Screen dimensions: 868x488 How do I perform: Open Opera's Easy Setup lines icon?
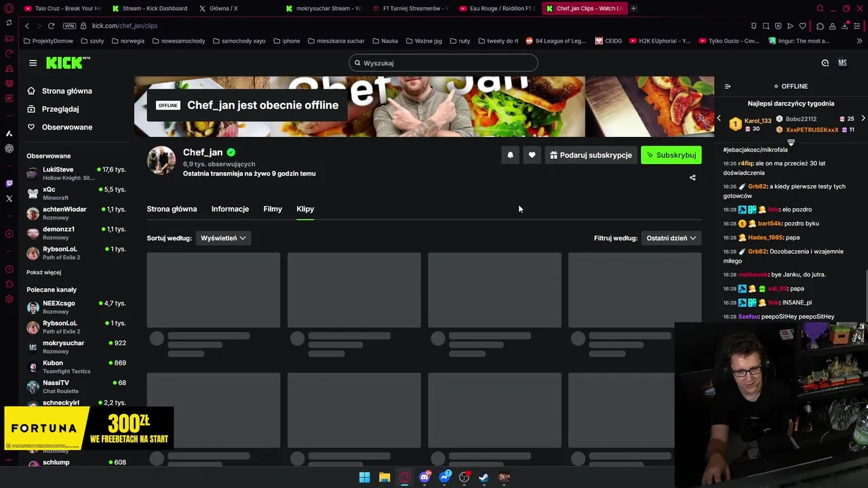tap(857, 26)
